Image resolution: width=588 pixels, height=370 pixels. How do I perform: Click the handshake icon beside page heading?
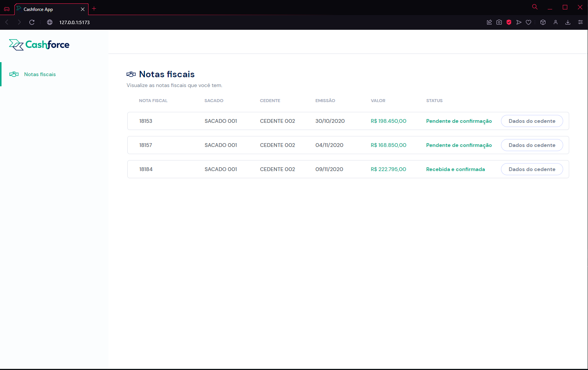pyautogui.click(x=131, y=74)
